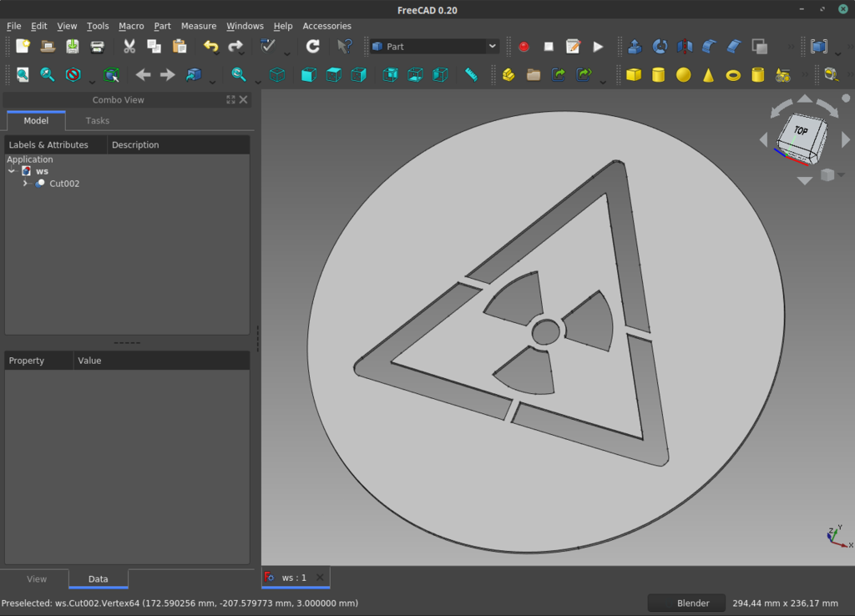Select the Chamfer tool
The height and width of the screenshot is (616, 855).
click(x=734, y=47)
